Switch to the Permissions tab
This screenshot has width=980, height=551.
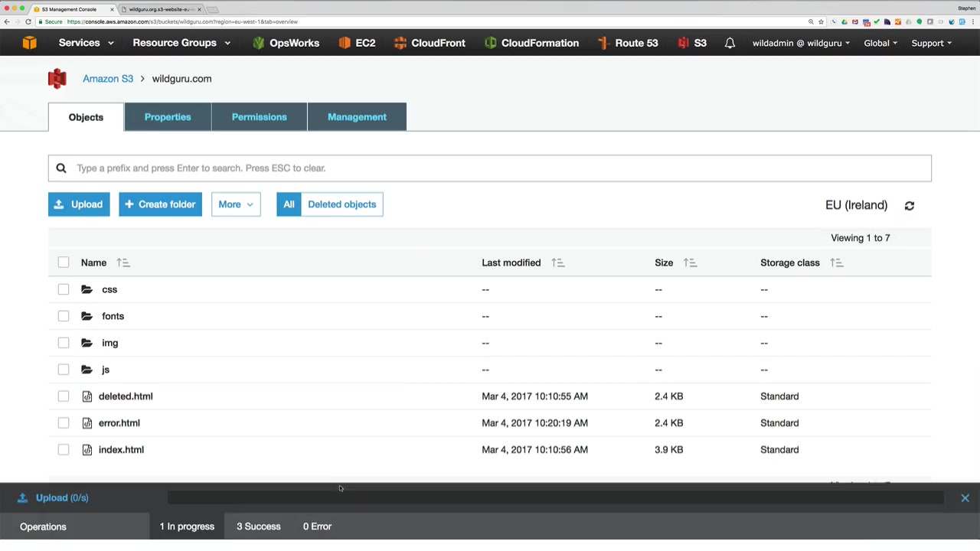tap(260, 117)
